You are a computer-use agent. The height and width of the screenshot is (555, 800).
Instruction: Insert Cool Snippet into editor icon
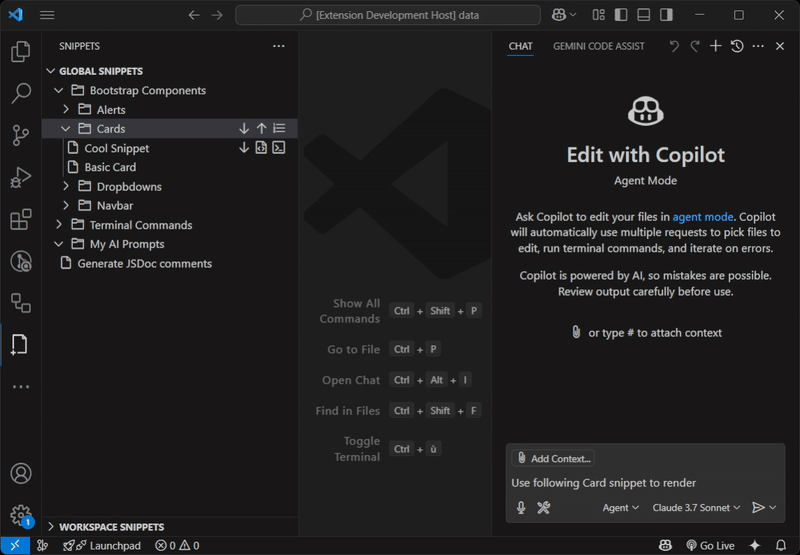pyautogui.click(x=261, y=148)
